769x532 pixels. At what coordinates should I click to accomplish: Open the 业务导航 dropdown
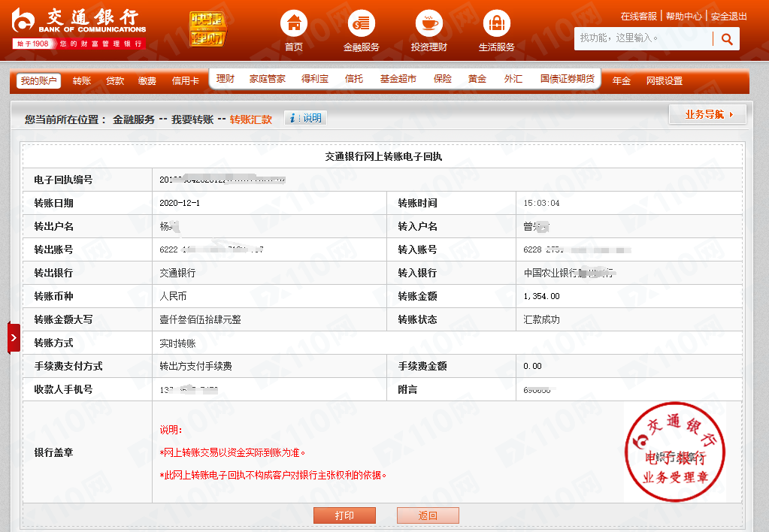point(707,114)
